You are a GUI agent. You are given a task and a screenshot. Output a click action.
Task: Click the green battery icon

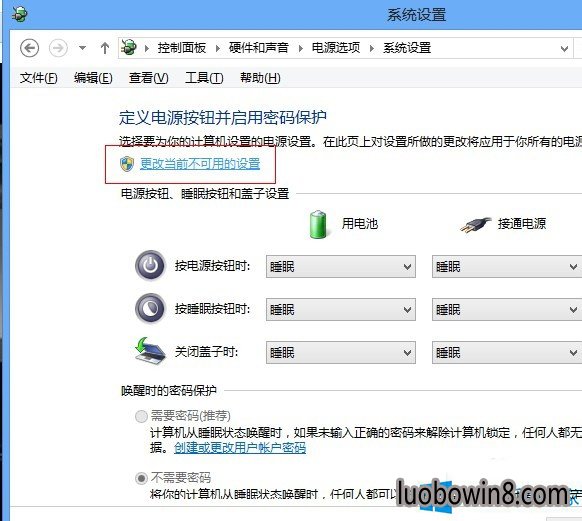(x=318, y=224)
